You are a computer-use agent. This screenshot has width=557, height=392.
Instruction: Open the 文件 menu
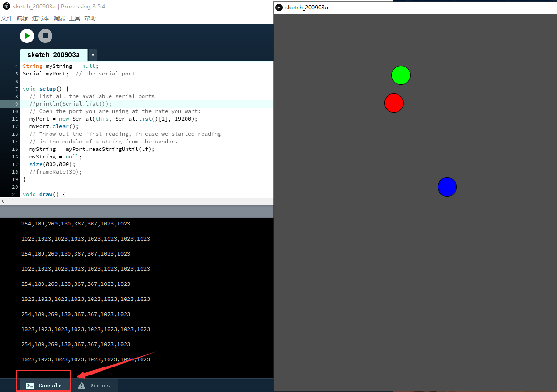pyautogui.click(x=7, y=18)
